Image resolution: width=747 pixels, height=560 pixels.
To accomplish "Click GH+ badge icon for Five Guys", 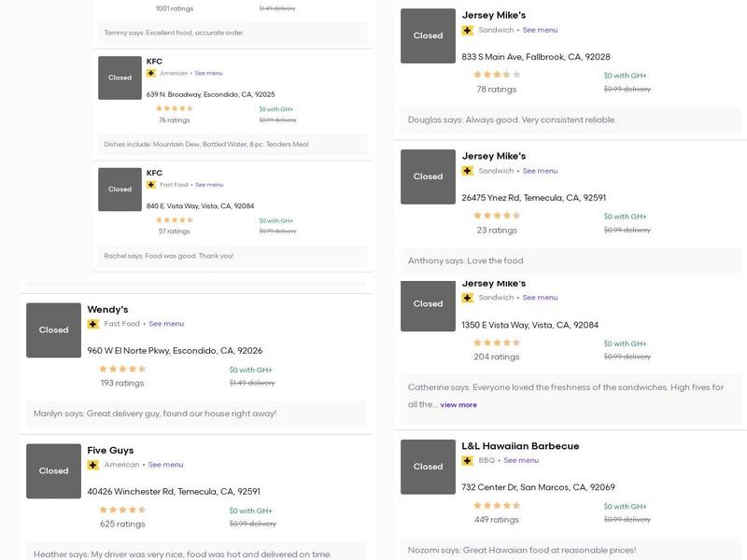I will [x=93, y=465].
